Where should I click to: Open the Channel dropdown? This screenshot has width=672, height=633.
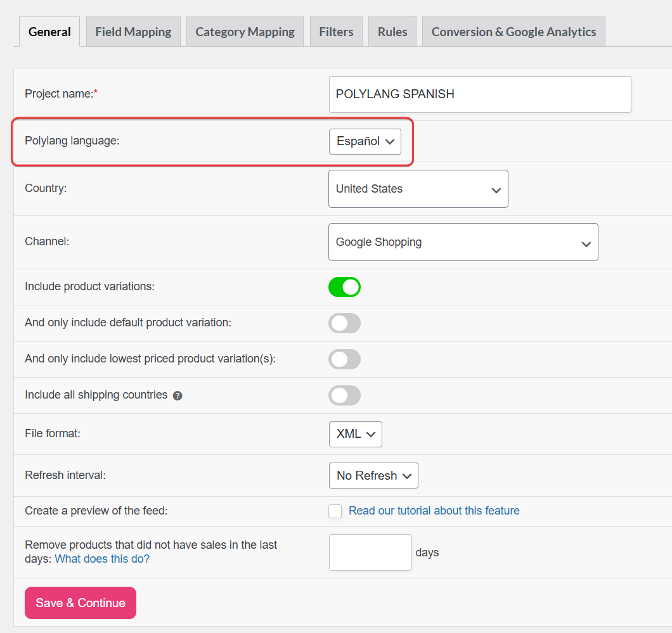[463, 242]
